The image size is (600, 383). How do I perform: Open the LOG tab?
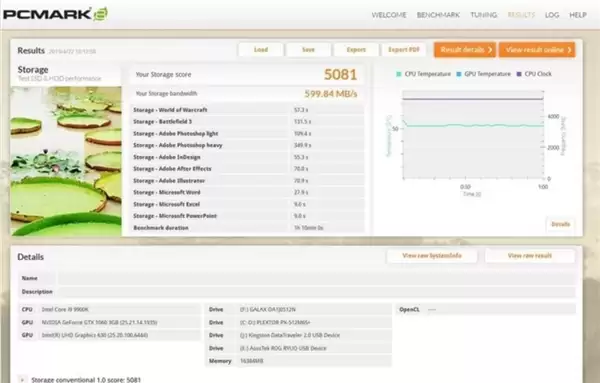point(552,15)
